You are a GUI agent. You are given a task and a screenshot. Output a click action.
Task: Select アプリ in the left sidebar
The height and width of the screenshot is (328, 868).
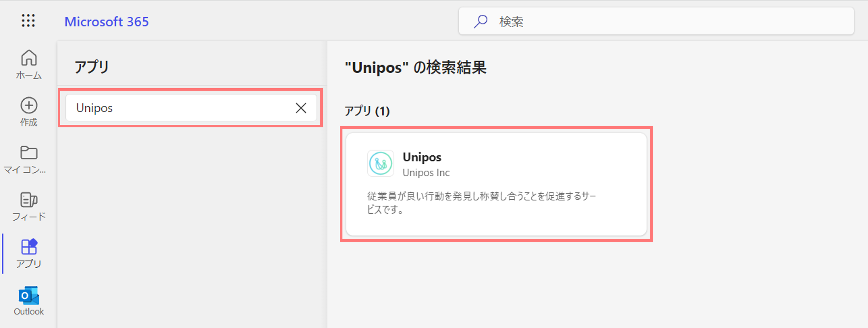click(29, 254)
